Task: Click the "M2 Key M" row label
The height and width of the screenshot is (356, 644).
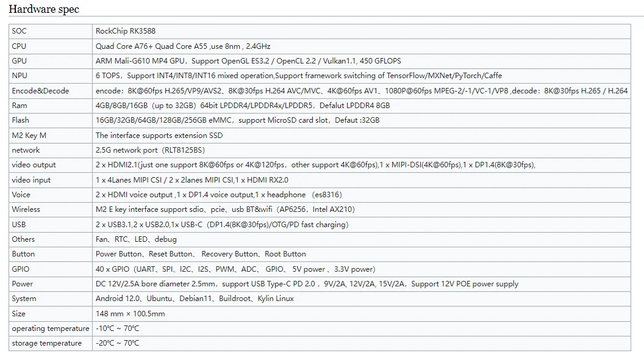Action: tap(29, 136)
